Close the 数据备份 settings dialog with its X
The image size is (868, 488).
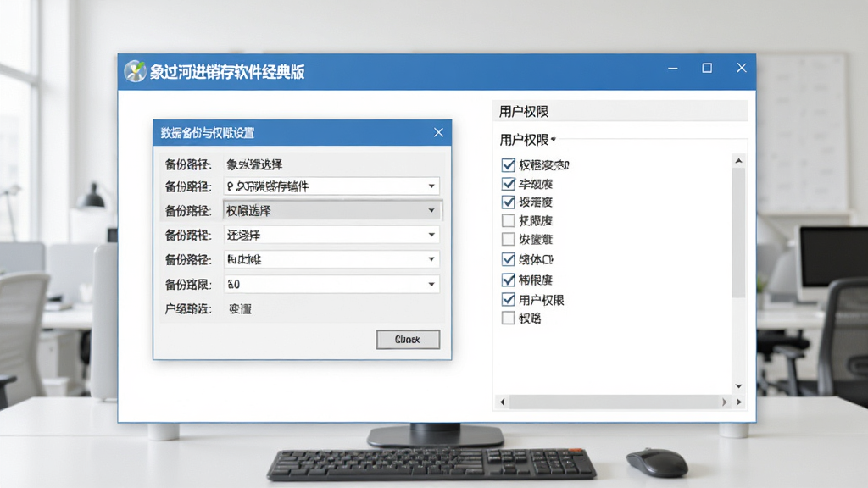click(x=438, y=132)
